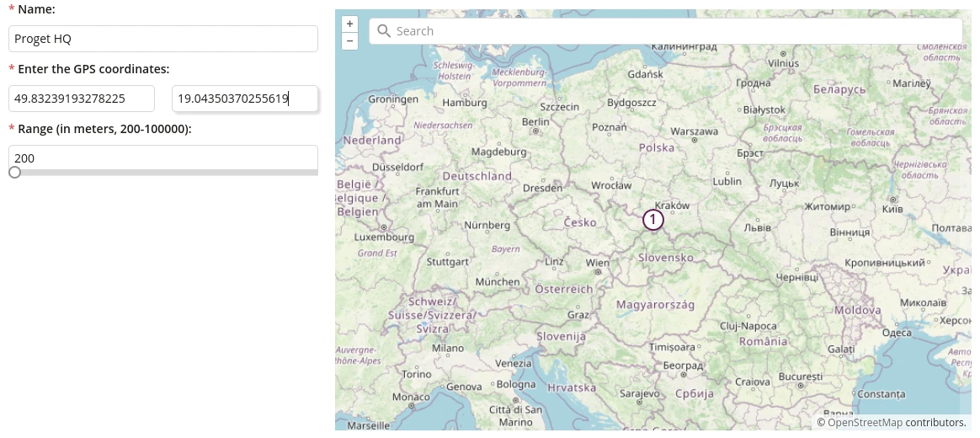This screenshot has width=980, height=438.
Task: Click Беларусь country label
Action: coord(840,89)
